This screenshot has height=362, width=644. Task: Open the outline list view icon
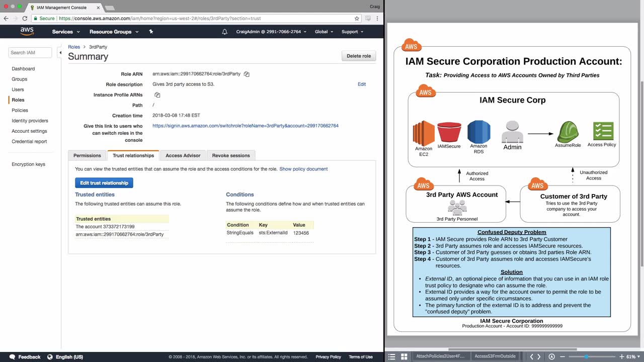(x=392, y=356)
